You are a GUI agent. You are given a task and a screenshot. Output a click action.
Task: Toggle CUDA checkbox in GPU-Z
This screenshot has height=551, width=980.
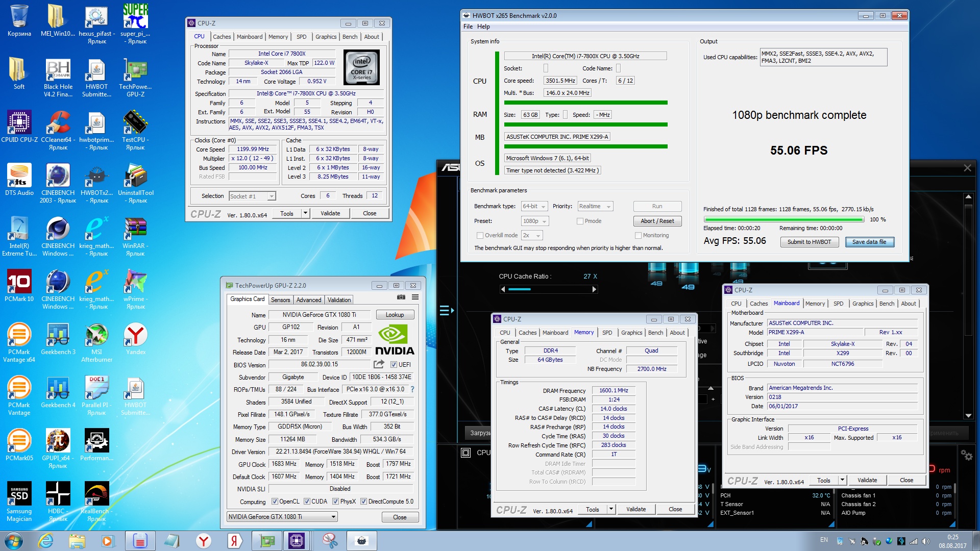pyautogui.click(x=307, y=502)
